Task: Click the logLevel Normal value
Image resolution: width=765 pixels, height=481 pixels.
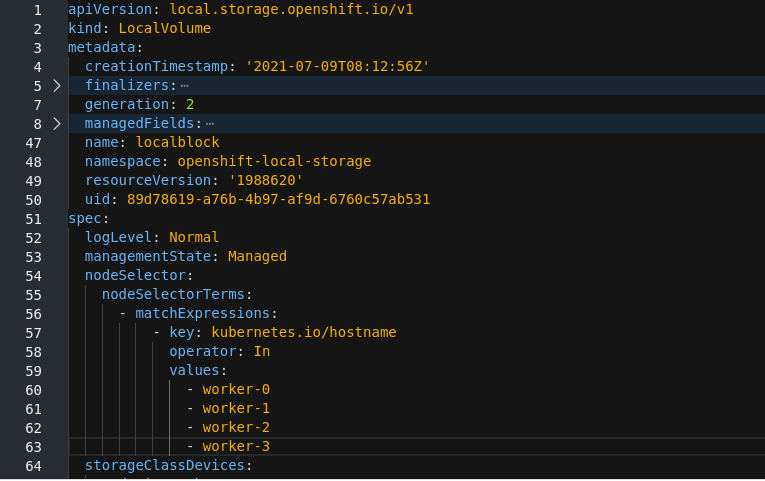Action: [194, 238]
